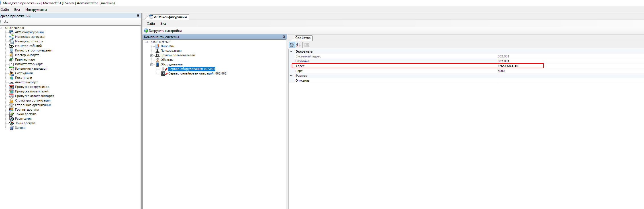
Task: Click the Сотрудники icon
Action: click(11, 73)
